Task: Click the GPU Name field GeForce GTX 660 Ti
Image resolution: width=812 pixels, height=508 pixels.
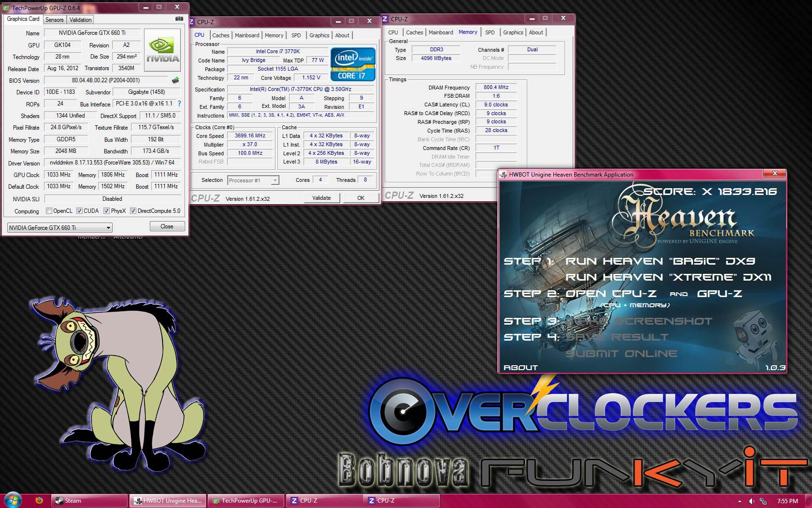Action: point(92,33)
